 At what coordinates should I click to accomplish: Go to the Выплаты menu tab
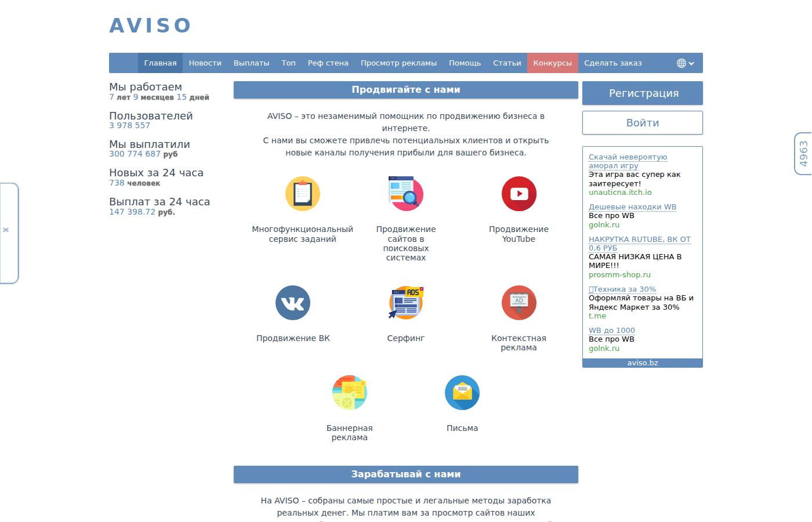[x=251, y=63]
